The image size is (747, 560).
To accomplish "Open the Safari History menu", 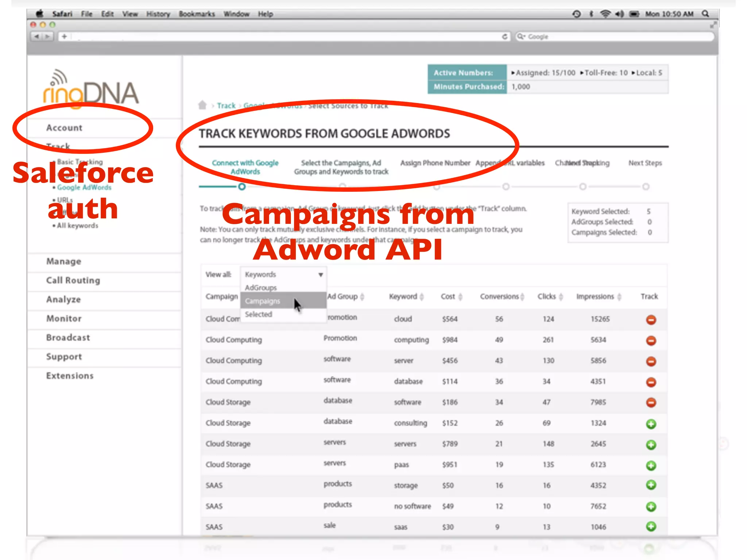I will tap(158, 14).
